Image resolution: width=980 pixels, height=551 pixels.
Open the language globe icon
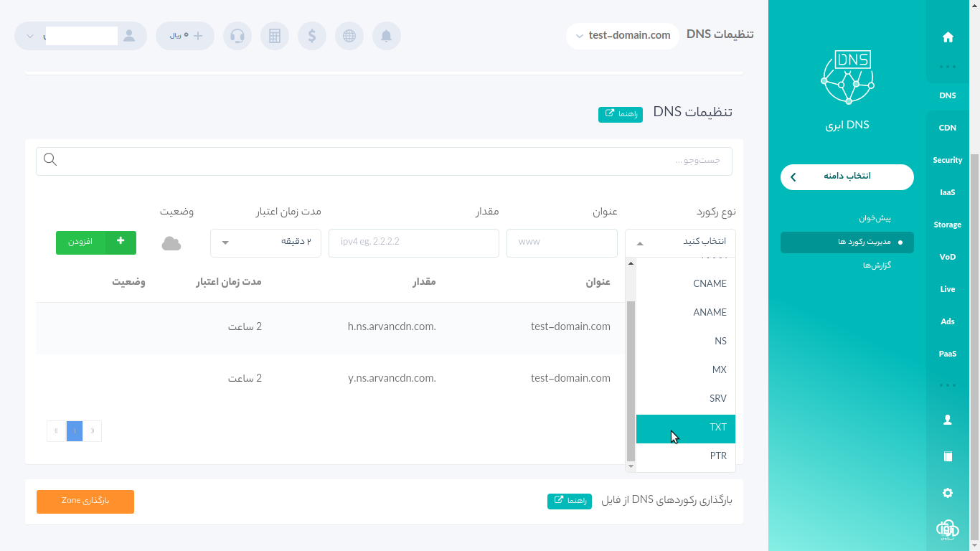349,36
